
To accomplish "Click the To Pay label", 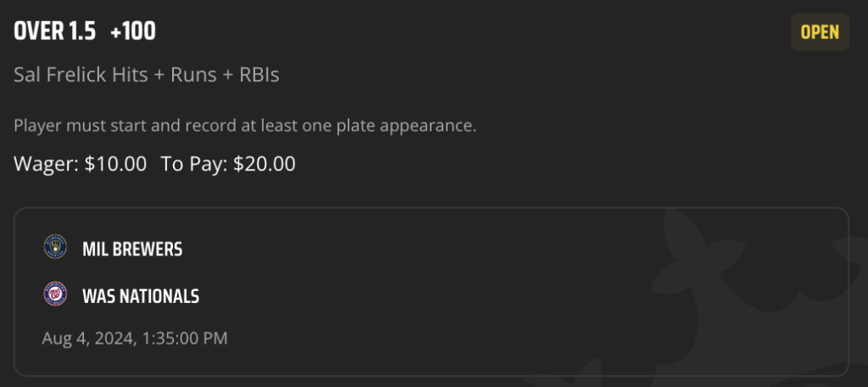I will [x=194, y=164].
